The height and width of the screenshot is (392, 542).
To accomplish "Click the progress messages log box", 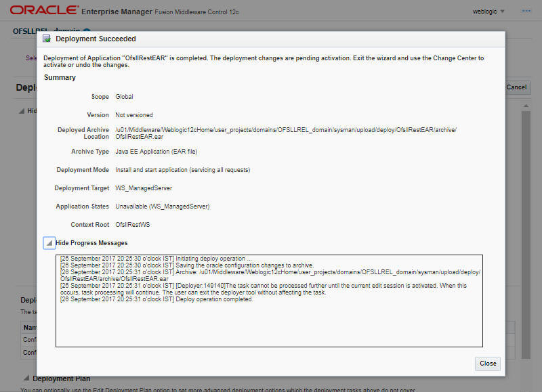I will pos(269,301).
